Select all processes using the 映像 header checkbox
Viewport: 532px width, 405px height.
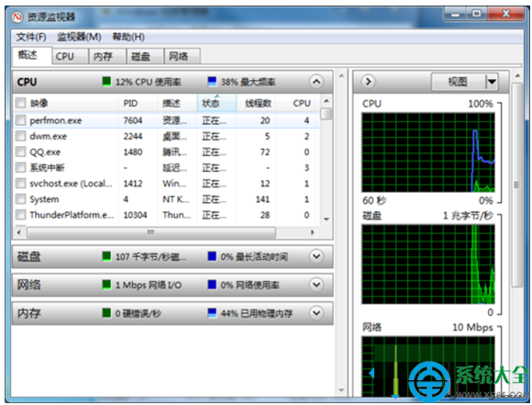click(21, 103)
